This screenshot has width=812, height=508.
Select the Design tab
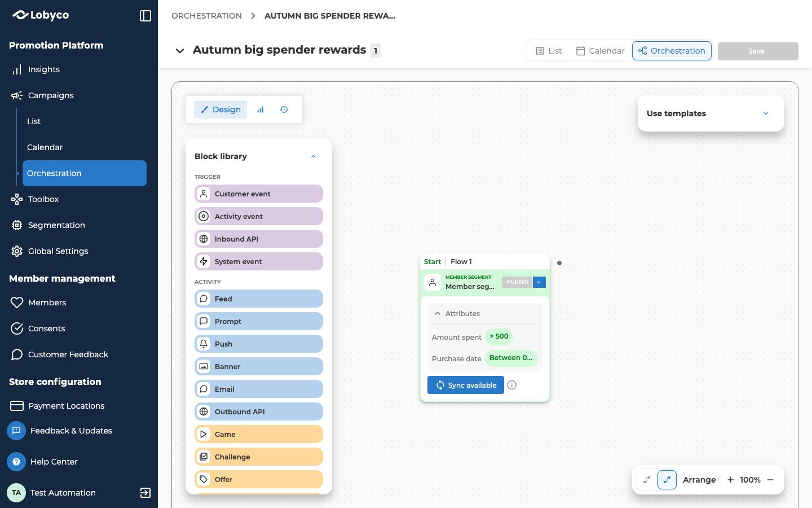(220, 110)
